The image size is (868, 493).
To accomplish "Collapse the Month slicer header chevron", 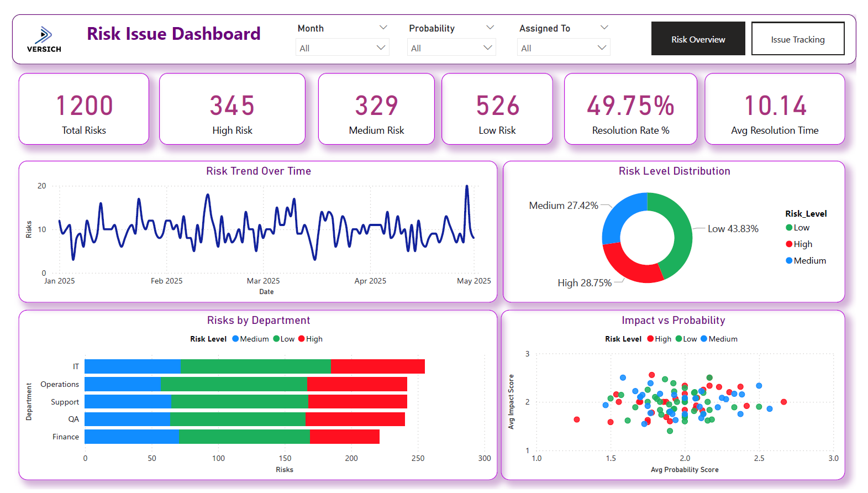I will (x=383, y=28).
